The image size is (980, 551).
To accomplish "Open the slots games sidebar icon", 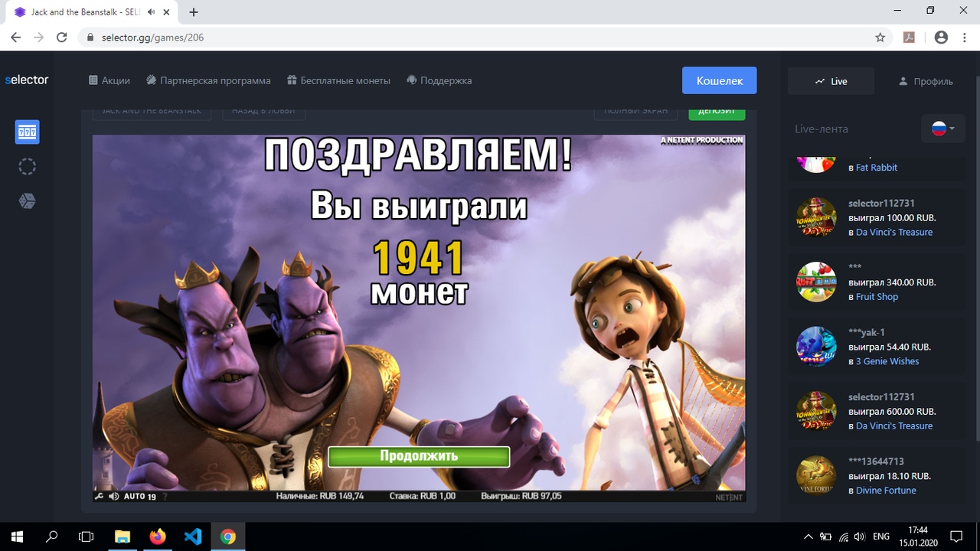I will [x=27, y=132].
